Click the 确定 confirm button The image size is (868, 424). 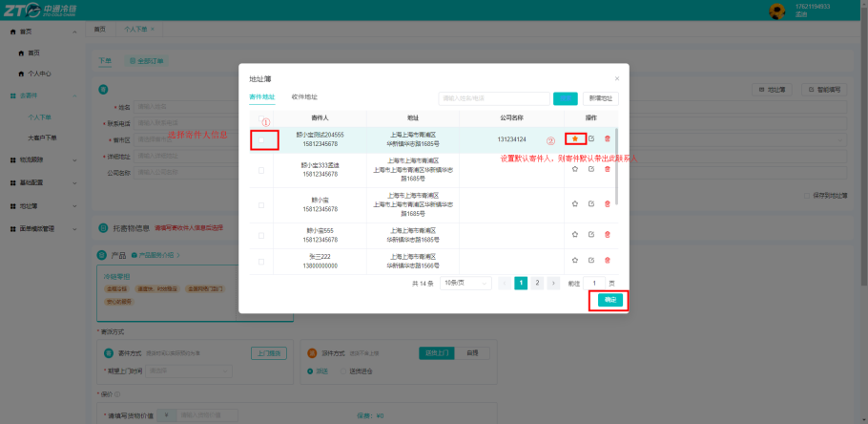[x=610, y=300]
